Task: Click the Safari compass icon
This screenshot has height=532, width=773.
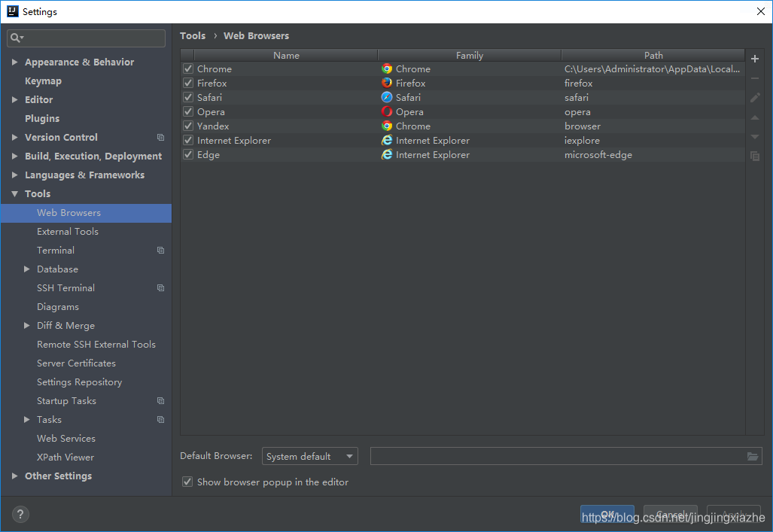Action: [x=387, y=98]
